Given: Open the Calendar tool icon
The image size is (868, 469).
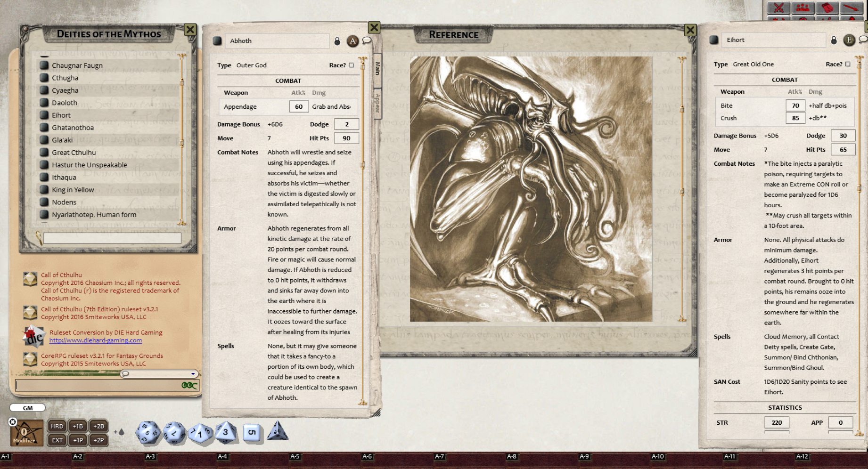Looking at the screenshot, I should (x=827, y=7).
